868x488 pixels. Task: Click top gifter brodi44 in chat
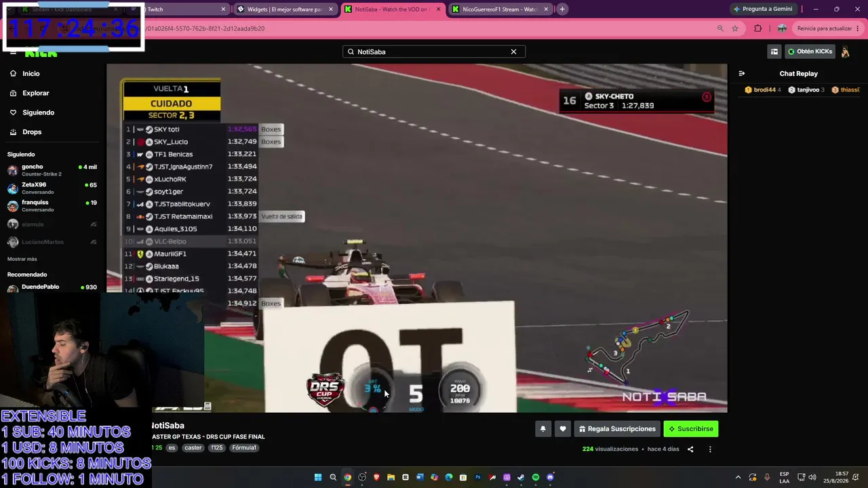click(763, 89)
